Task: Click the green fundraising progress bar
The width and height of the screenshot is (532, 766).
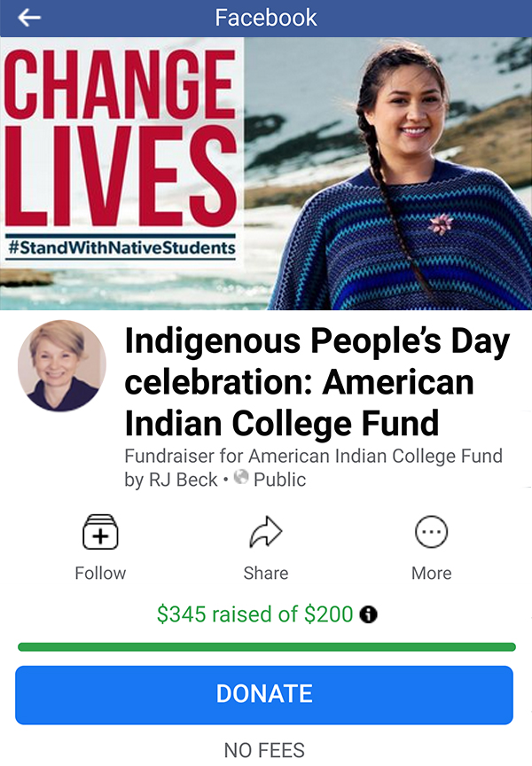Action: point(267,647)
